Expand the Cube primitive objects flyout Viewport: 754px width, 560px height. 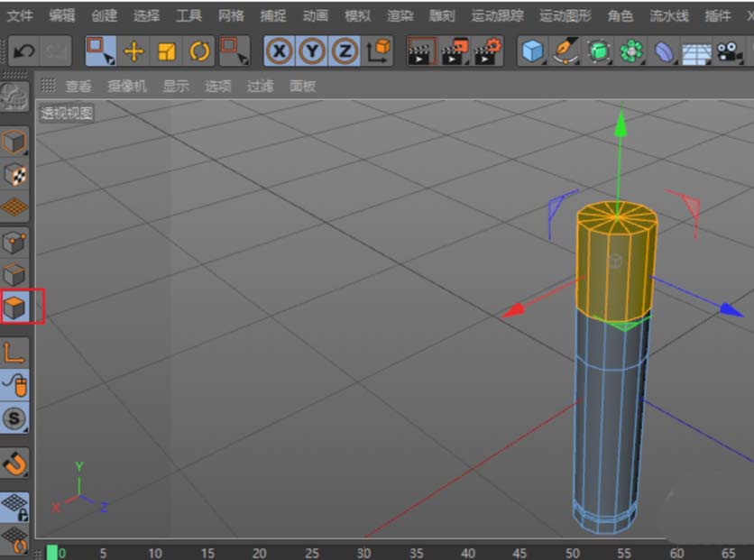pos(534,51)
